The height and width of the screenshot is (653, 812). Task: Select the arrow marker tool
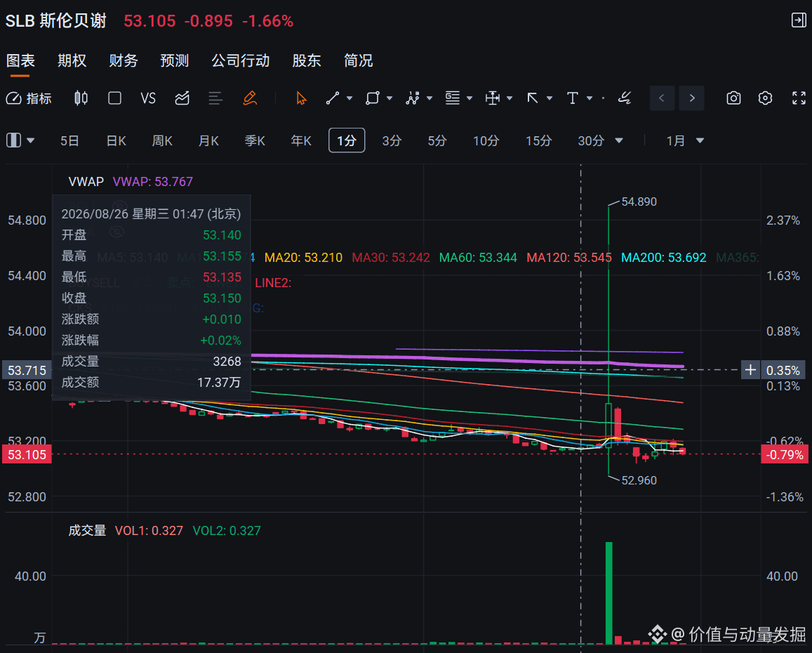(533, 98)
